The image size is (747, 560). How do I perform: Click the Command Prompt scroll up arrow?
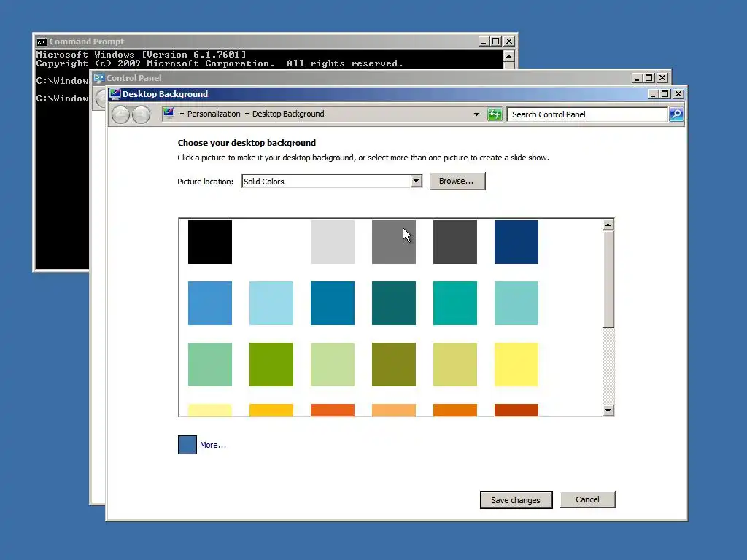(508, 55)
